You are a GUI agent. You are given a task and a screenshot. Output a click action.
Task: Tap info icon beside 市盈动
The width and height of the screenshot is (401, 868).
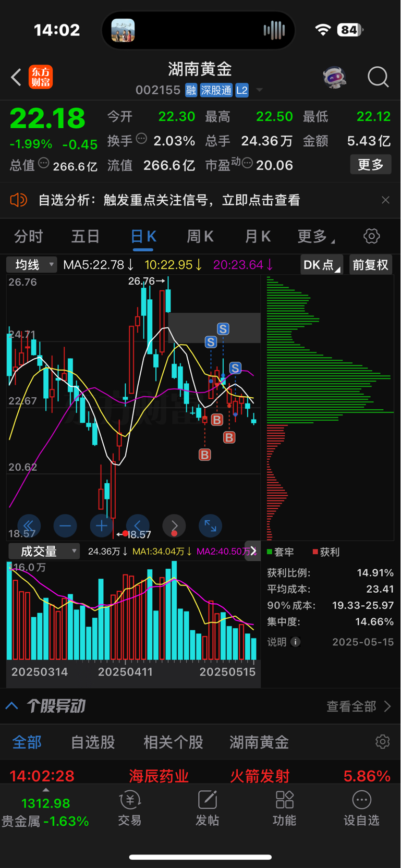247,163
